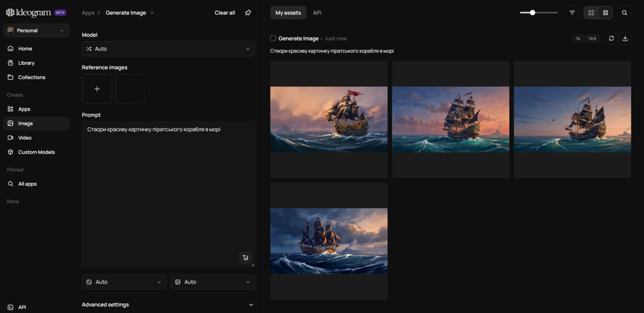Click inside the Prompt text area
This screenshot has width=644, height=313.
pos(168,194)
